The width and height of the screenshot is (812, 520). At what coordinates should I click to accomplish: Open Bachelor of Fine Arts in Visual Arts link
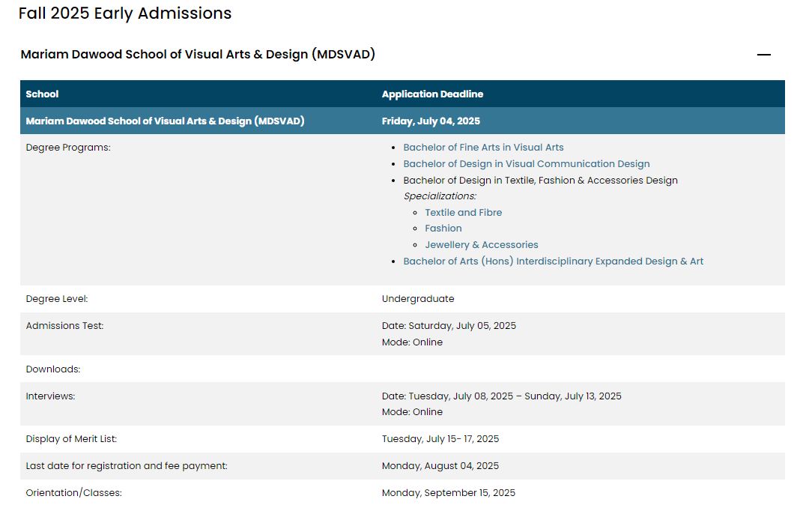(483, 147)
